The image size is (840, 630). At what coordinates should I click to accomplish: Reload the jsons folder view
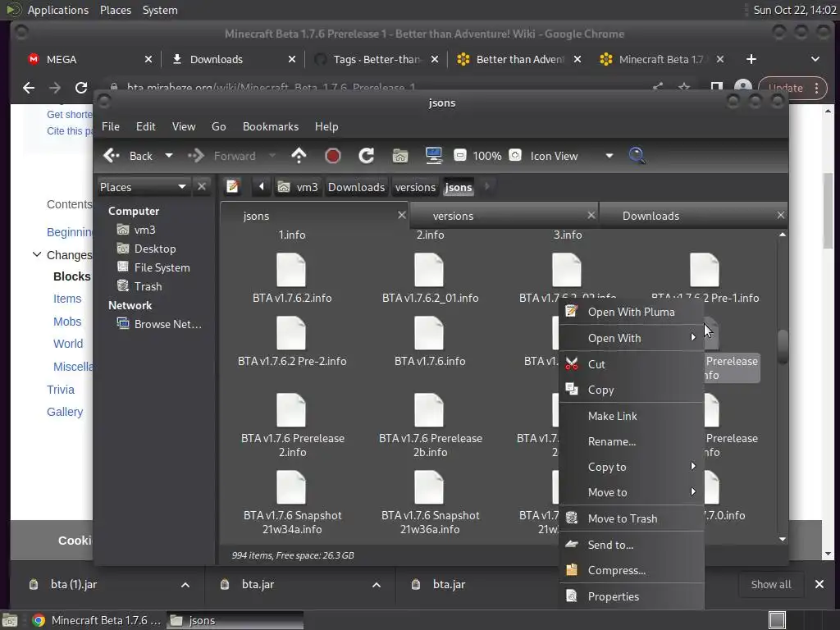click(367, 156)
